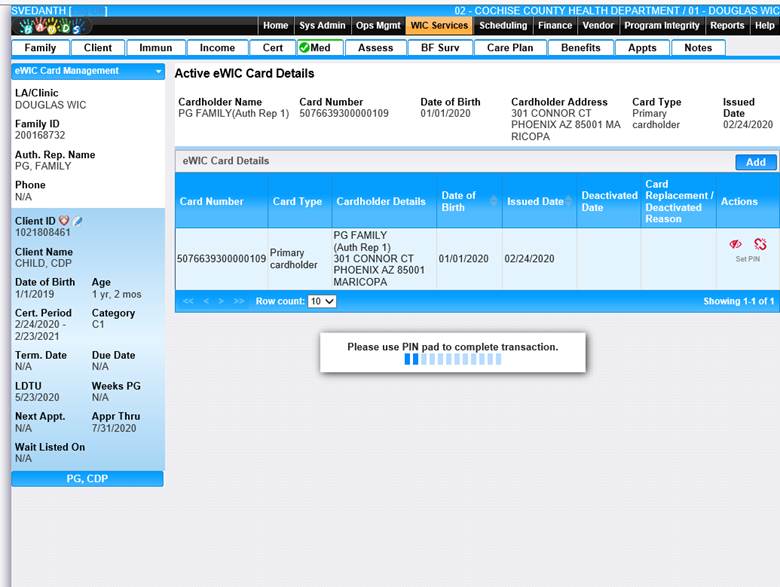Click the Add button
Viewport: 780px width, 587px height.
coord(755,162)
